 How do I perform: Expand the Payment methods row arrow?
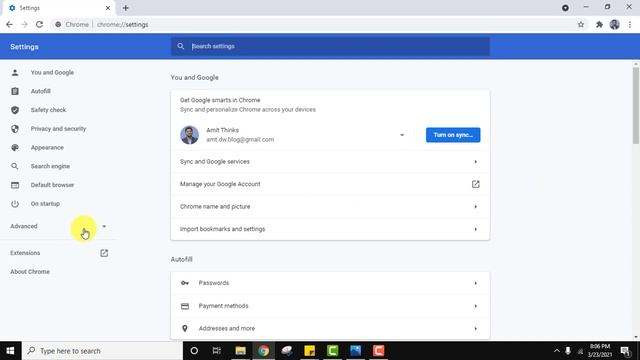pos(476,306)
